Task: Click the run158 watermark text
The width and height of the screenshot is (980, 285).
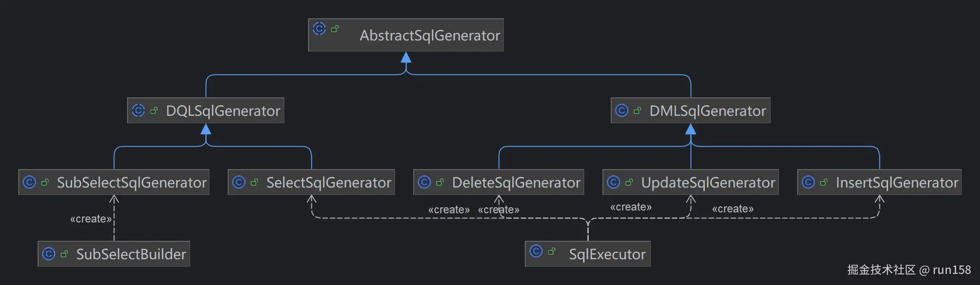Action: coord(952,270)
